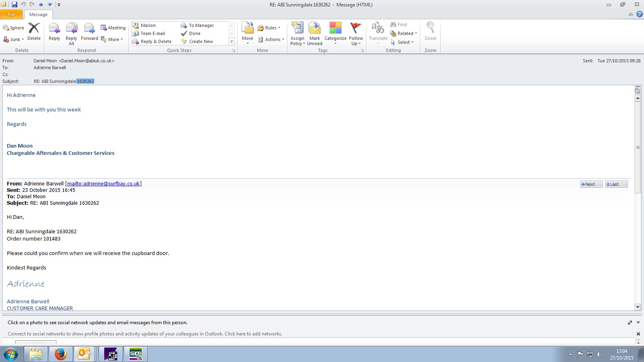Click the 'Click here to add networks' message
Image resolution: width=644 pixels, height=362 pixels.
(x=145, y=334)
